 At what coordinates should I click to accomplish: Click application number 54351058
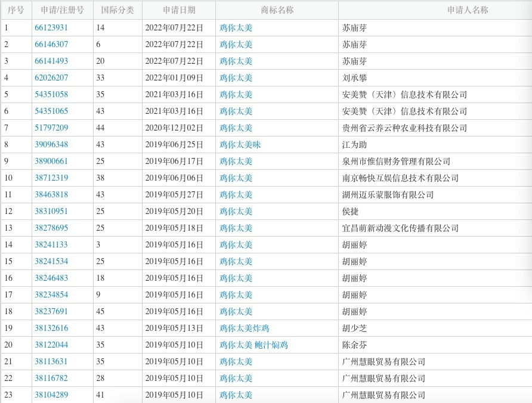click(51, 95)
